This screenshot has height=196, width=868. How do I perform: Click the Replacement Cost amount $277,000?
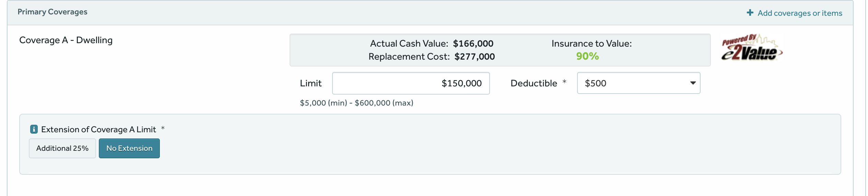[x=474, y=57]
